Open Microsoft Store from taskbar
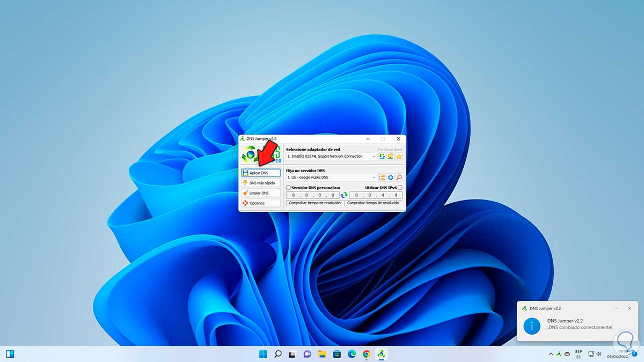This screenshot has height=362, width=644. [x=337, y=354]
